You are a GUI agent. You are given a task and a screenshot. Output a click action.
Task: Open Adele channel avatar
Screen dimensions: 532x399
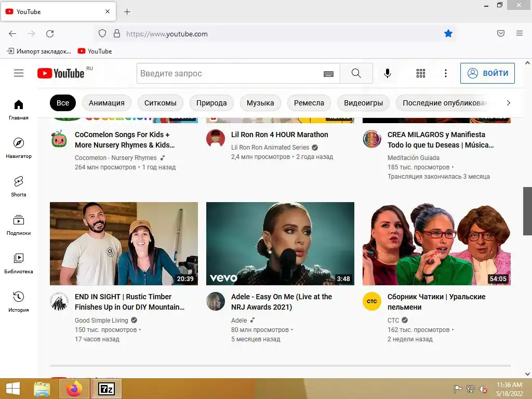point(216,301)
